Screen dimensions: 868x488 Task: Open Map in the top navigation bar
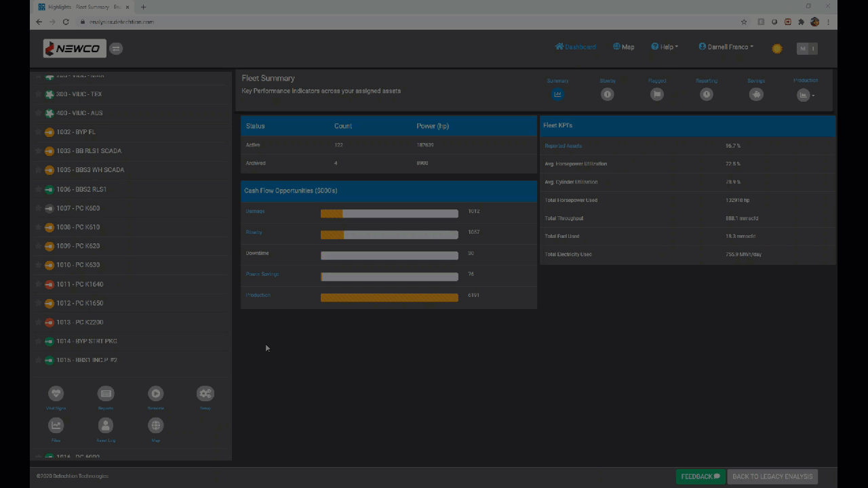[x=623, y=47]
